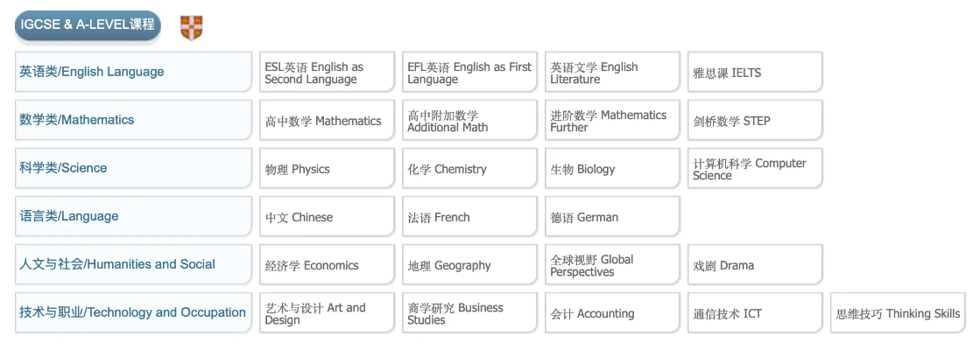This screenshot has height=343, width=980.
Task: Open 高中附加数学 Additional Math course
Action: [469, 120]
